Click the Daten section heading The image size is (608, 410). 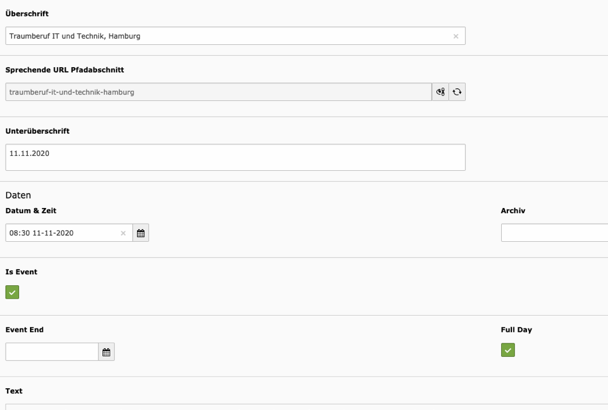pos(18,195)
